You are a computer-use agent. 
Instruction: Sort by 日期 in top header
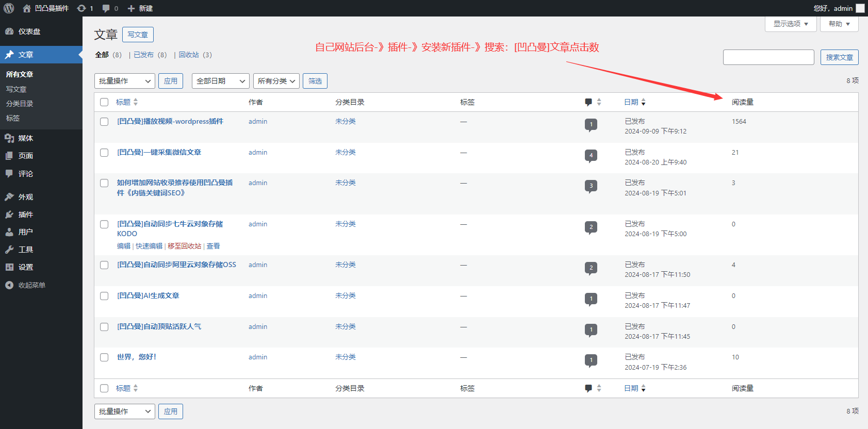click(x=635, y=102)
